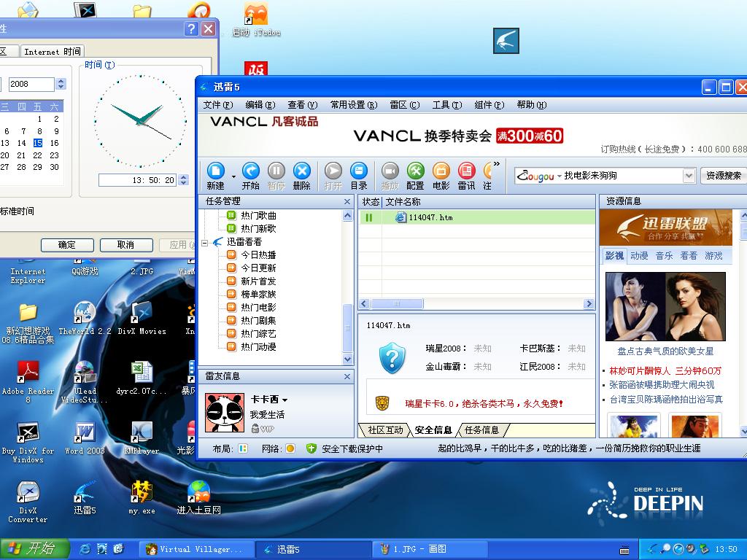747x560 pixels.
Task: Click the 1.JPG - 画图 taskbar button
Action: point(430,549)
